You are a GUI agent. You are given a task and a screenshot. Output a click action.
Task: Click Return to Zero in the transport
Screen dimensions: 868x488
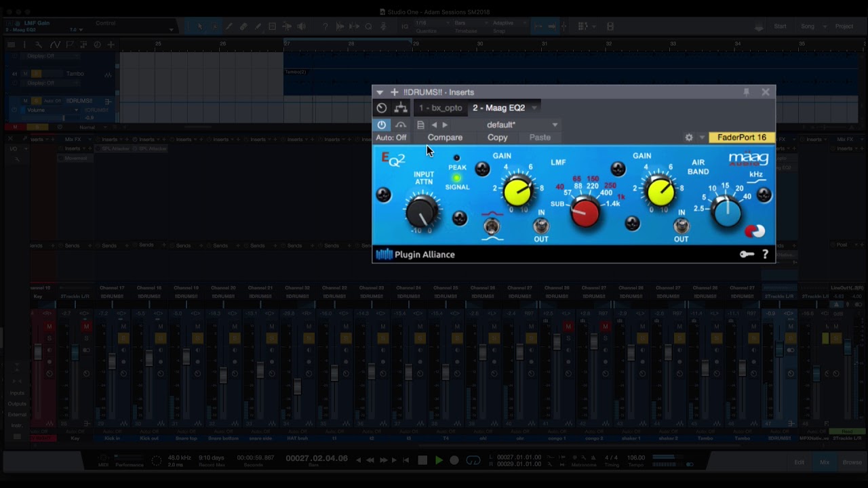click(406, 460)
